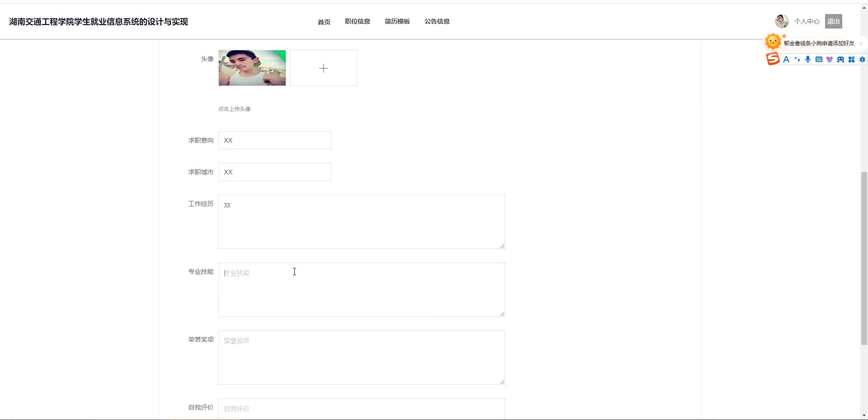868x420 pixels.
Task: Click the 点击上传头像 hint text
Action: (235, 109)
